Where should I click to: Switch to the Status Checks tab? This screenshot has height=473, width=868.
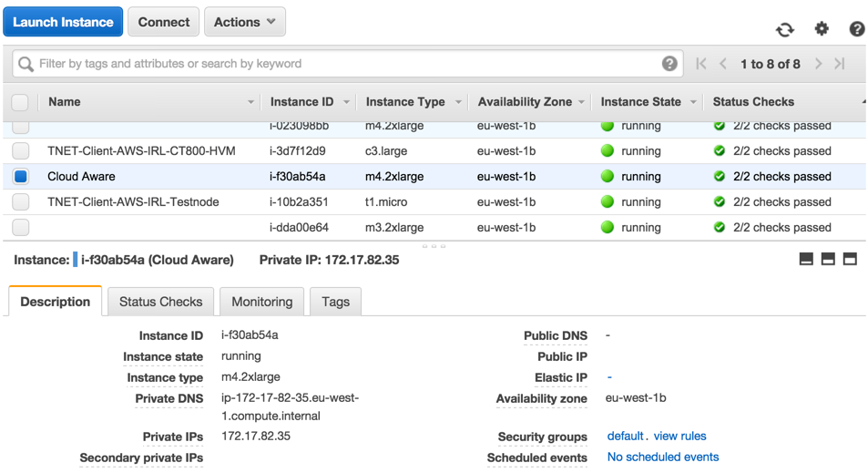[x=160, y=302]
